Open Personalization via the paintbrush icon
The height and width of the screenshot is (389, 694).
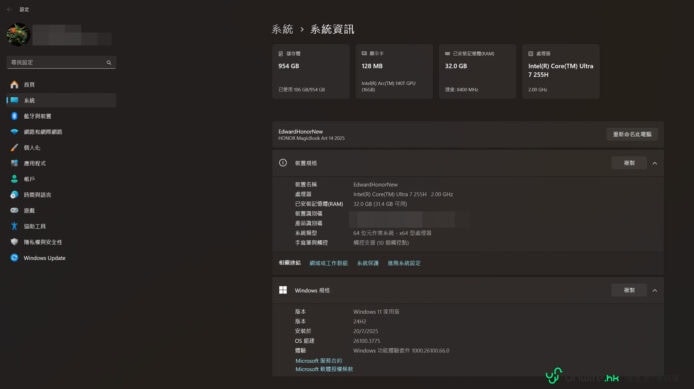point(14,147)
